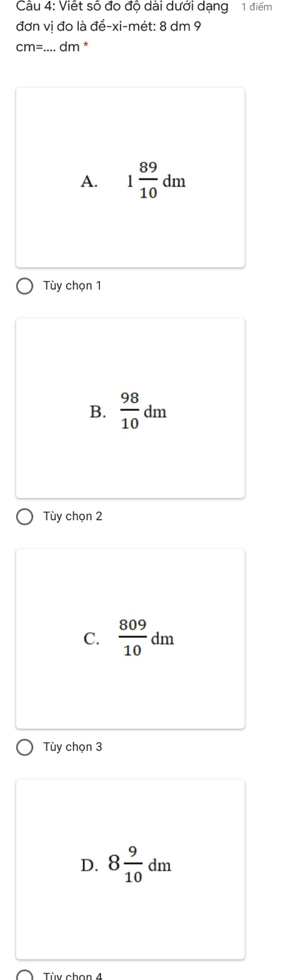This screenshot has width=285, height=980.
Task: Click the letter 'A.' in the first image
Action: [x=89, y=181]
